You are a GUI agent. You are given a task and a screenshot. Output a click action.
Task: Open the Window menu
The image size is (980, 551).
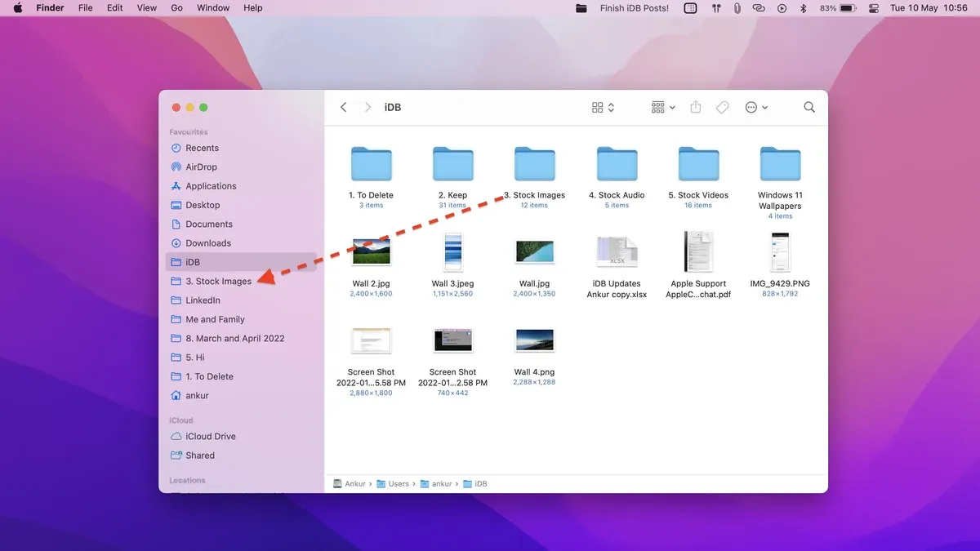(213, 8)
